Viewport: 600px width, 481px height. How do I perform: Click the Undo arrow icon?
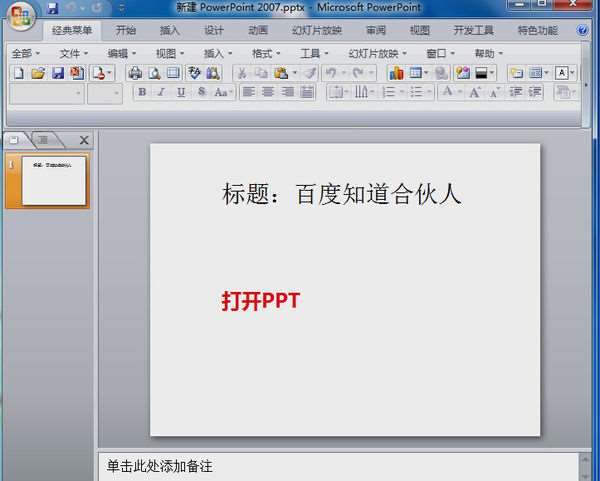tap(331, 73)
